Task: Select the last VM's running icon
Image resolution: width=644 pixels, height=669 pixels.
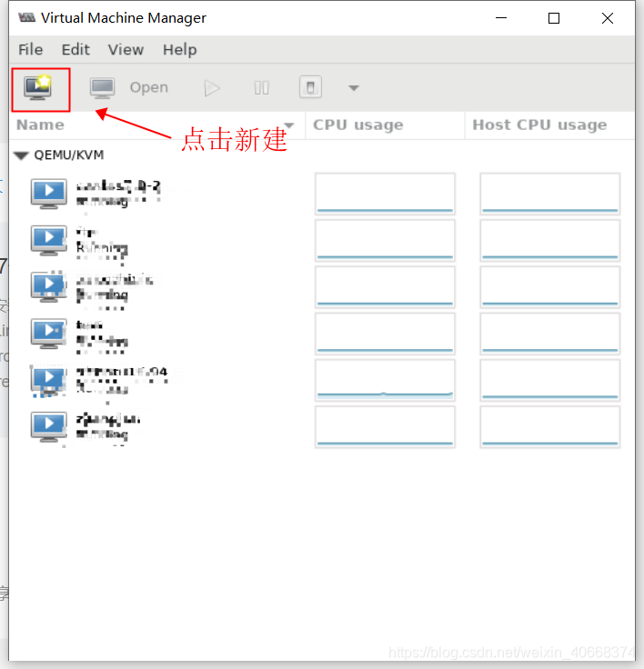Action: pos(49,426)
